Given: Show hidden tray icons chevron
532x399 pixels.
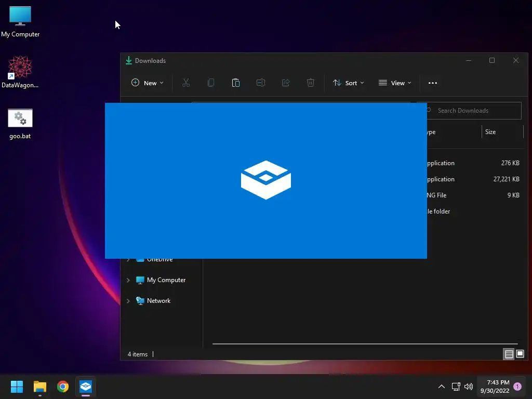Looking at the screenshot, I should (x=442, y=387).
